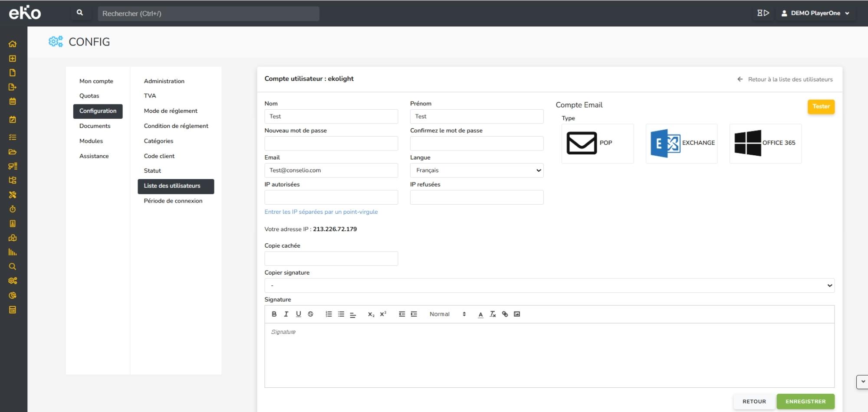Decrease indent in signature editor
This screenshot has height=412, width=868.
click(x=402, y=314)
